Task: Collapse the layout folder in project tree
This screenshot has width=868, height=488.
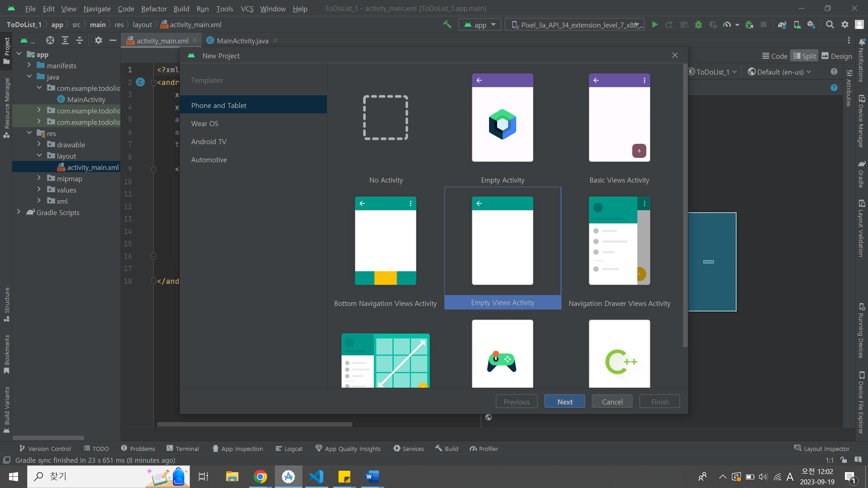Action: pyautogui.click(x=39, y=155)
